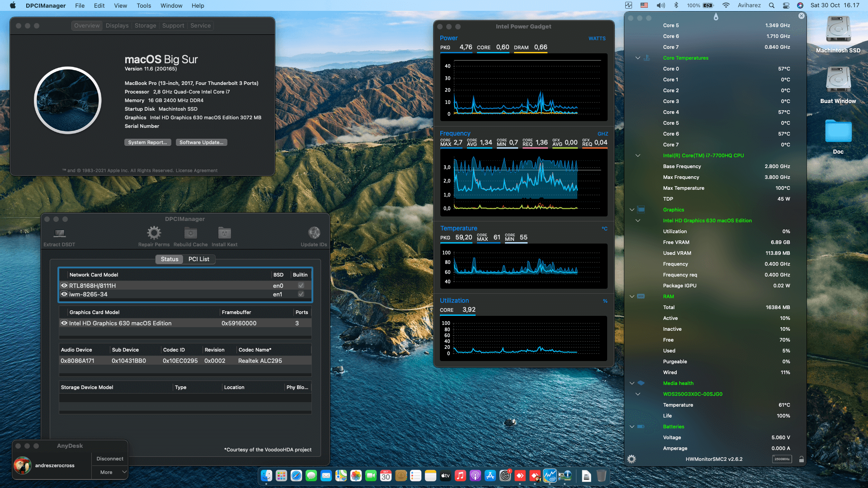The height and width of the screenshot is (488, 868).
Task: Switch to PCI List tab
Action: coord(198,259)
